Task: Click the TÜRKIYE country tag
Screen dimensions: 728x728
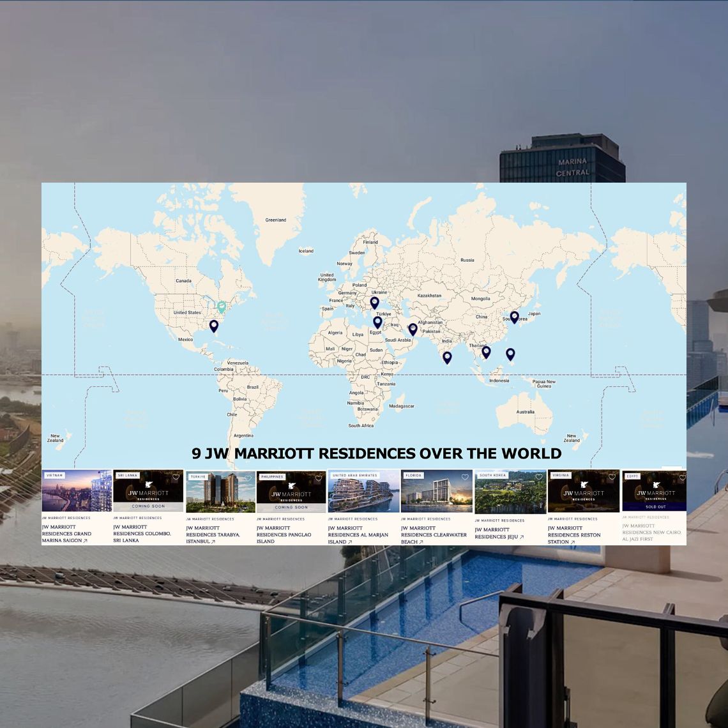Action: pos(198,477)
